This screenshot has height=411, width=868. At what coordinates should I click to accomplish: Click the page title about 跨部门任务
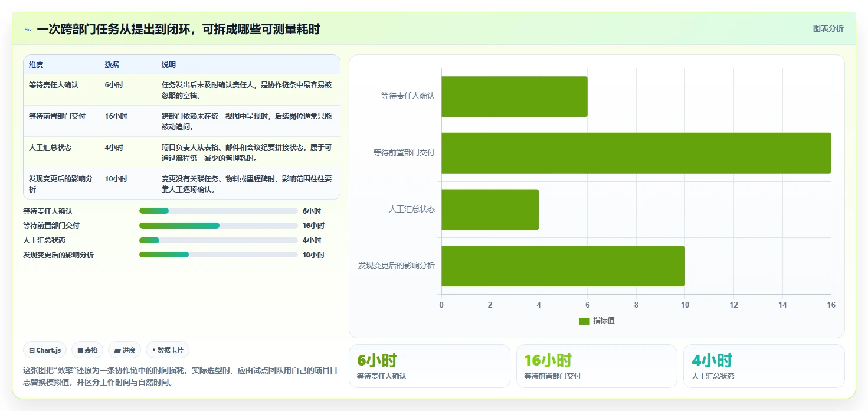(x=178, y=29)
